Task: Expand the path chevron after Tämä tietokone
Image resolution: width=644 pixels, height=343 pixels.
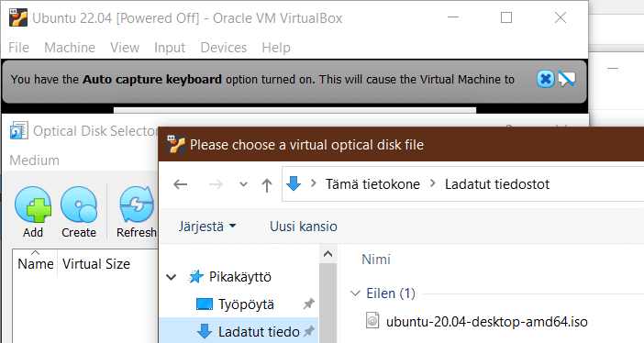Action: 432,183
